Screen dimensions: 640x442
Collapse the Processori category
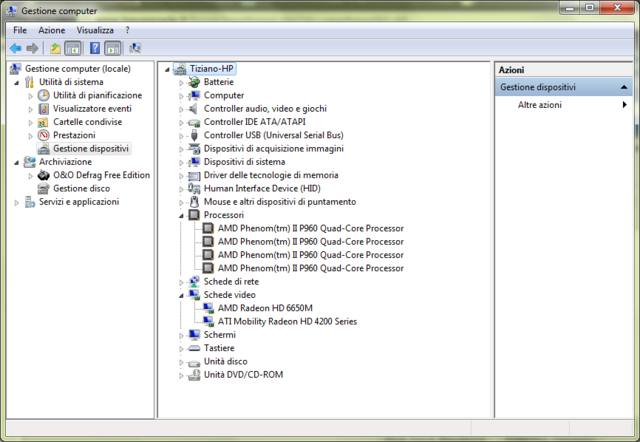tap(182, 215)
